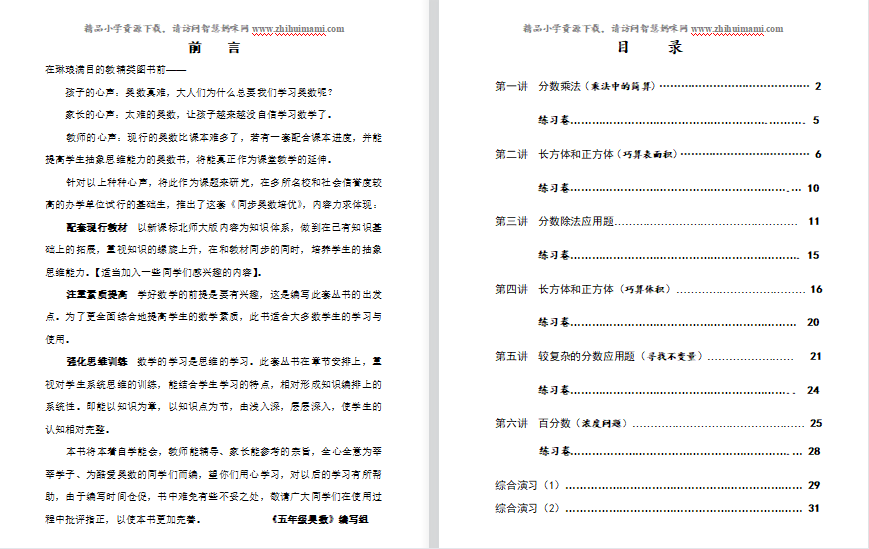Go to the 综合演习（2）entry
Screen dimensions: 869x549
click(528, 508)
